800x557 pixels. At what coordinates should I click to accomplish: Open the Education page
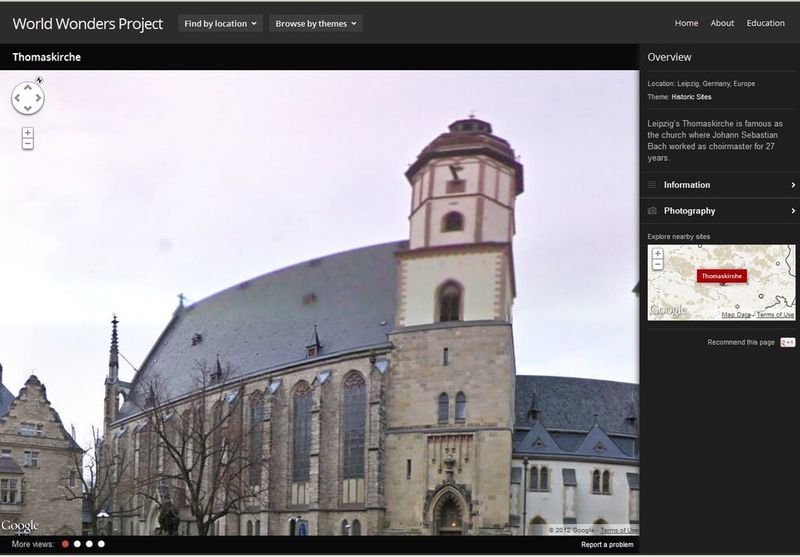pyautogui.click(x=765, y=23)
